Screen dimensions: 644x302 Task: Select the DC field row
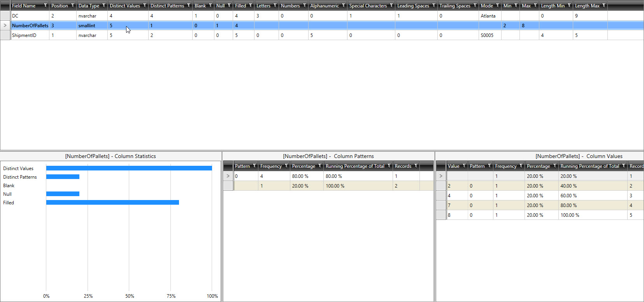tap(322, 16)
